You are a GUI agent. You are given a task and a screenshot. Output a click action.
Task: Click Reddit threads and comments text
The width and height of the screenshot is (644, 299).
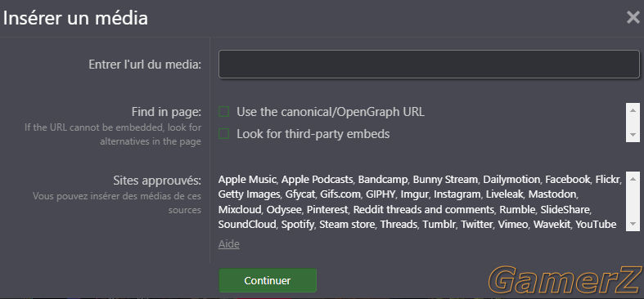[424, 210]
